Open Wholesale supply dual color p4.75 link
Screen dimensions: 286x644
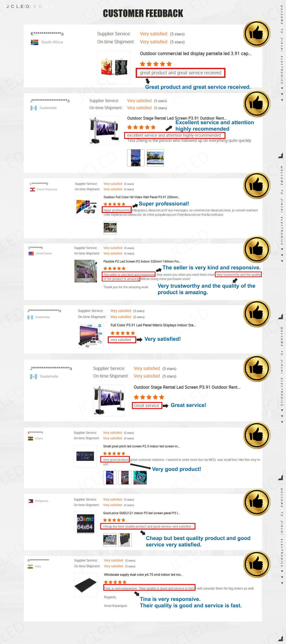point(143,574)
